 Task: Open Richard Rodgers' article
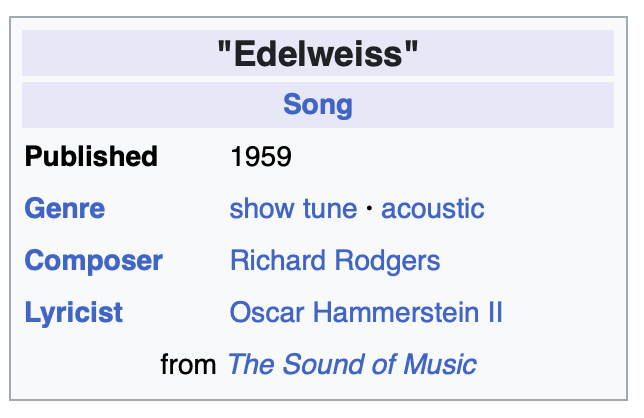334,261
